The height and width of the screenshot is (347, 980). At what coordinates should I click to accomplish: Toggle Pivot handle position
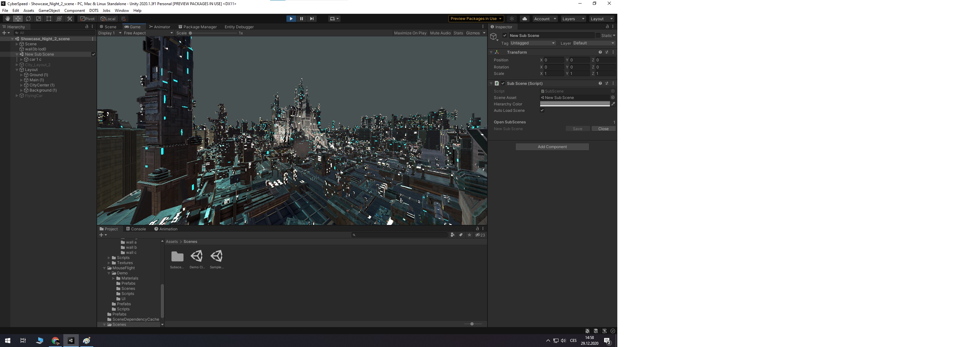(x=87, y=19)
